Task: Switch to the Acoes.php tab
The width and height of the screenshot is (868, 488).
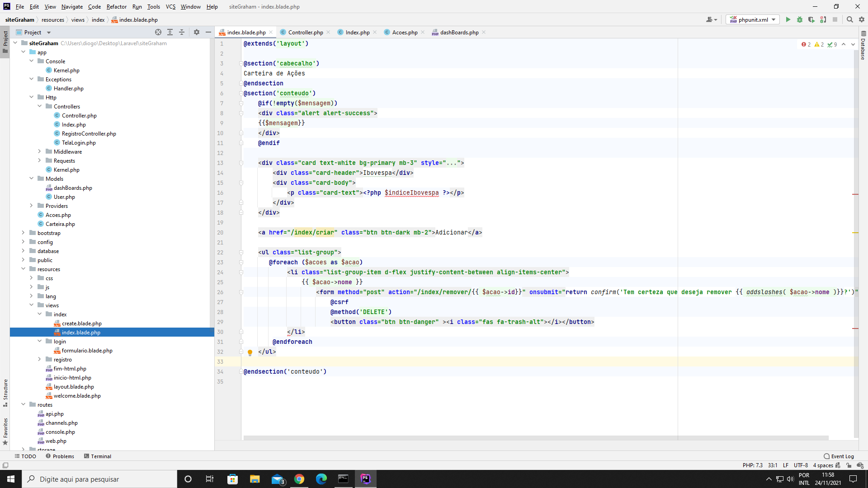Action: (x=405, y=32)
